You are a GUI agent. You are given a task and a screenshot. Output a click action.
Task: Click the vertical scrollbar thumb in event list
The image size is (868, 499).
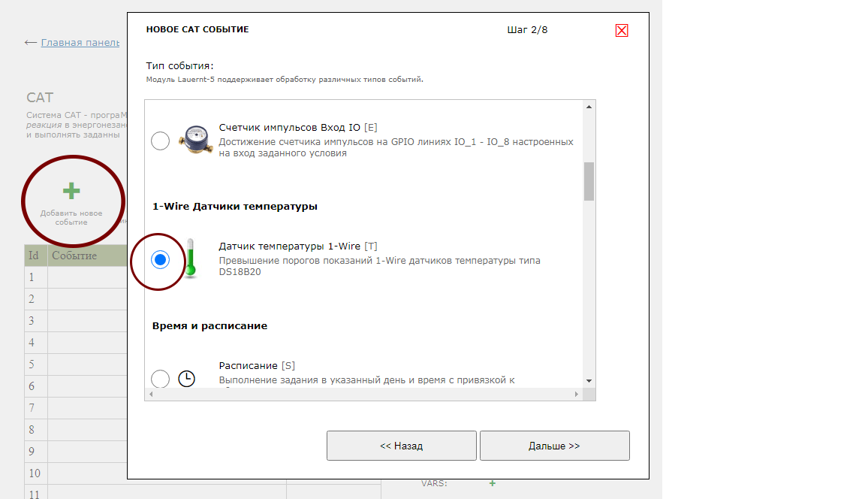(x=589, y=181)
